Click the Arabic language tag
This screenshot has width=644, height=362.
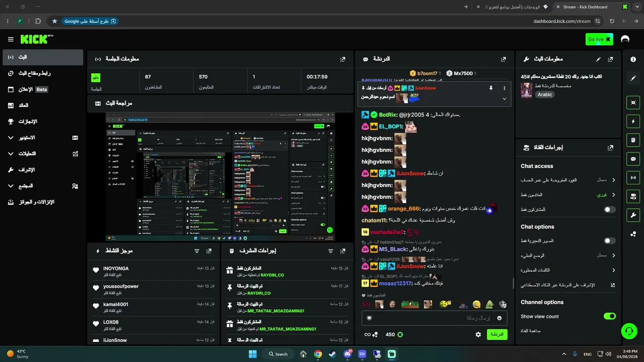click(545, 95)
